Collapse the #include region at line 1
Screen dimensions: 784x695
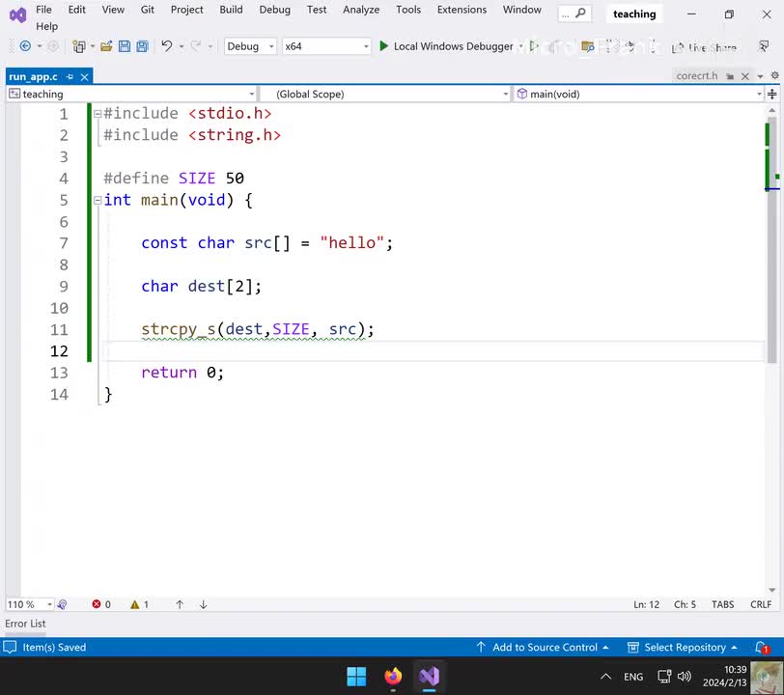[98, 114]
